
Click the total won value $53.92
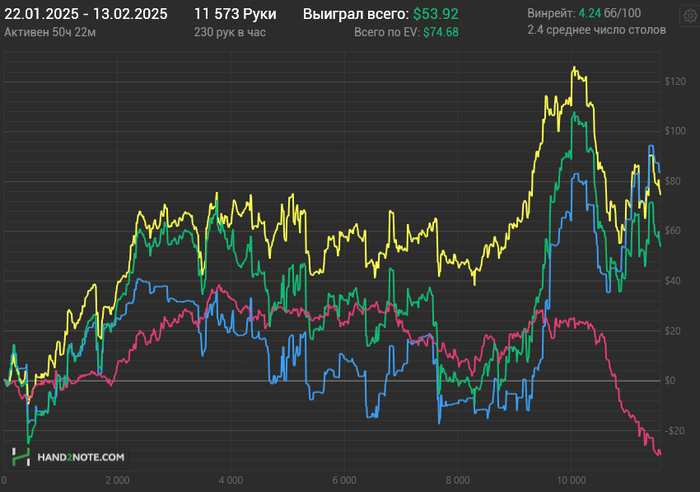click(436, 14)
